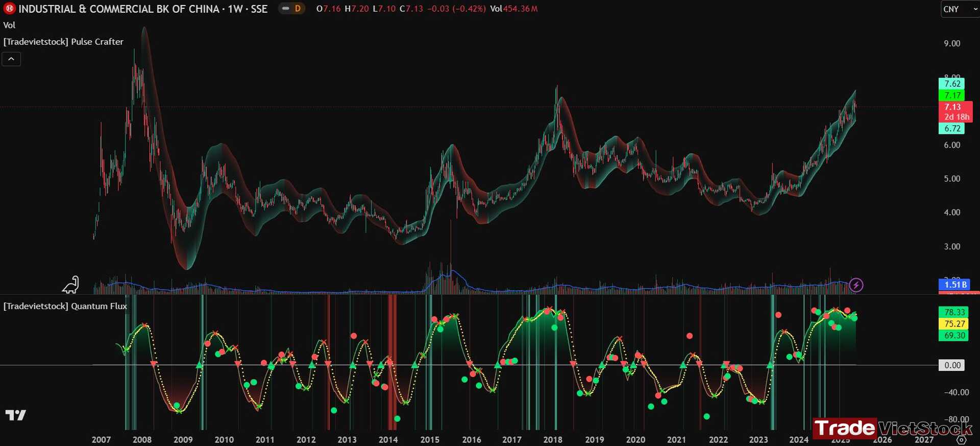Viewport: 980px width, 446px height.
Task: Click the close value C7.13 in header
Action: tap(411, 9)
